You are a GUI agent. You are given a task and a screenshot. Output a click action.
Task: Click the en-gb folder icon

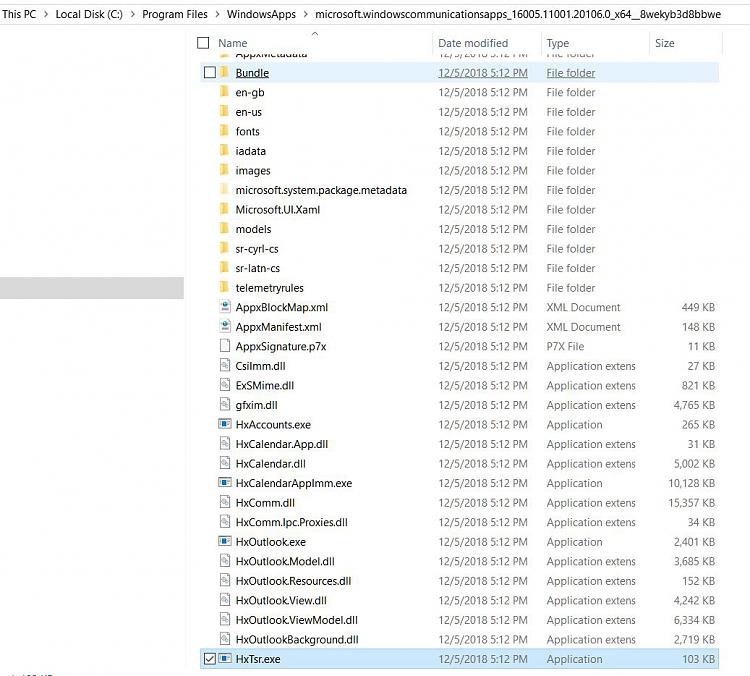coord(224,92)
